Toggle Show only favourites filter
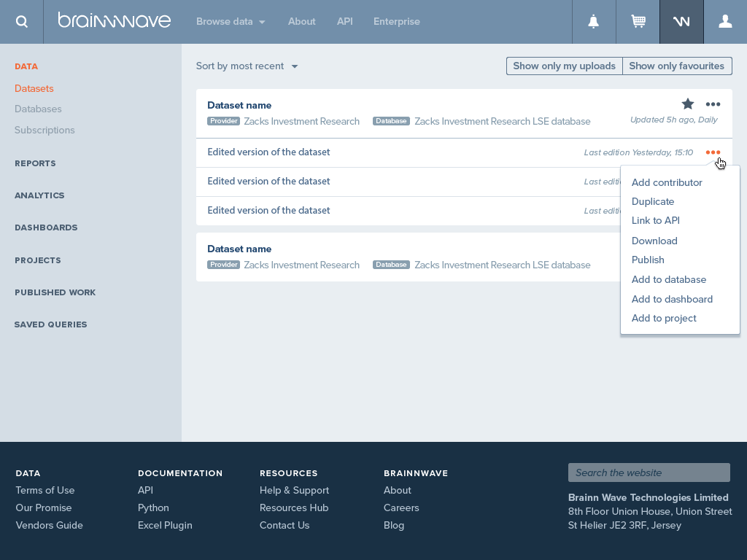Screen dimensions: 747x560 point(676,66)
